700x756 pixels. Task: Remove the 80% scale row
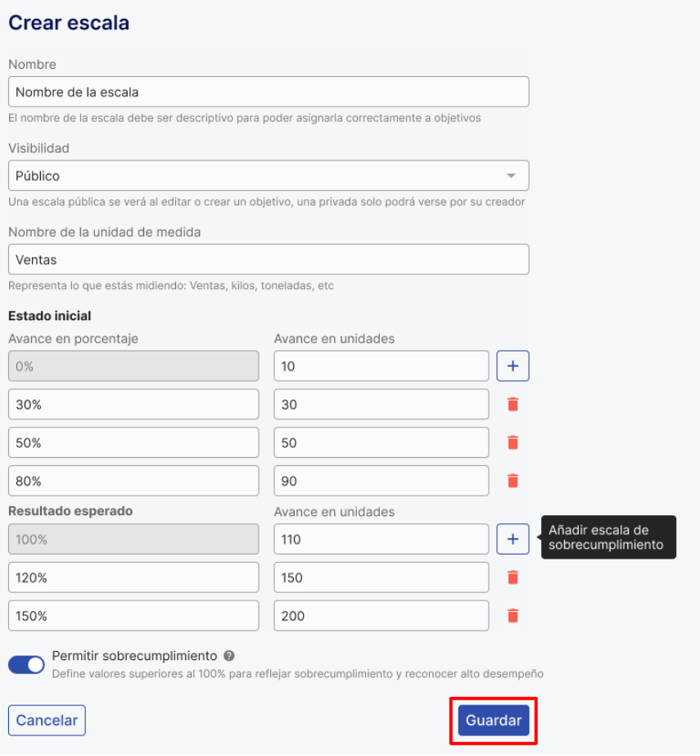513,481
